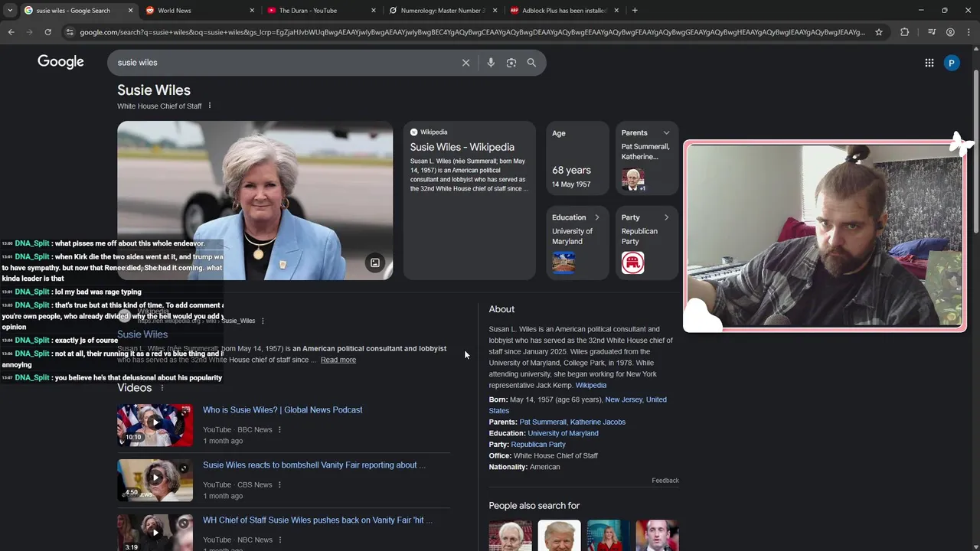Open Republican Party link in About
This screenshot has height=551, width=980.
click(538, 445)
